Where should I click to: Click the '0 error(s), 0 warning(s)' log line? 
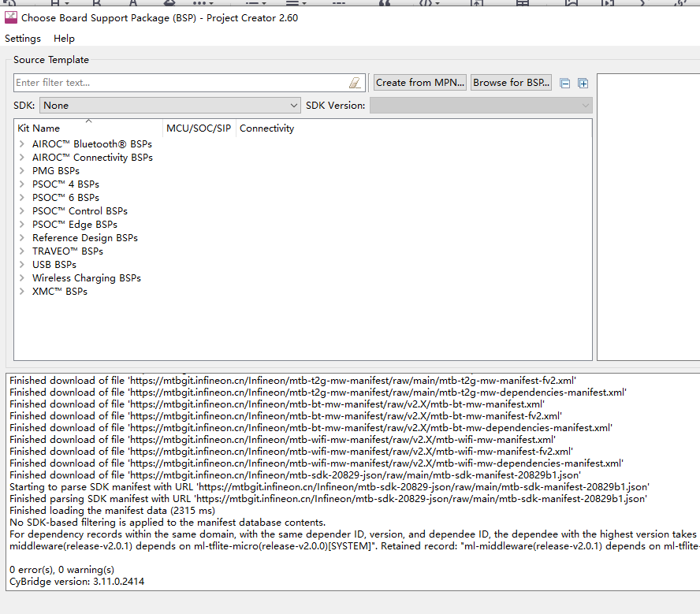(x=62, y=570)
